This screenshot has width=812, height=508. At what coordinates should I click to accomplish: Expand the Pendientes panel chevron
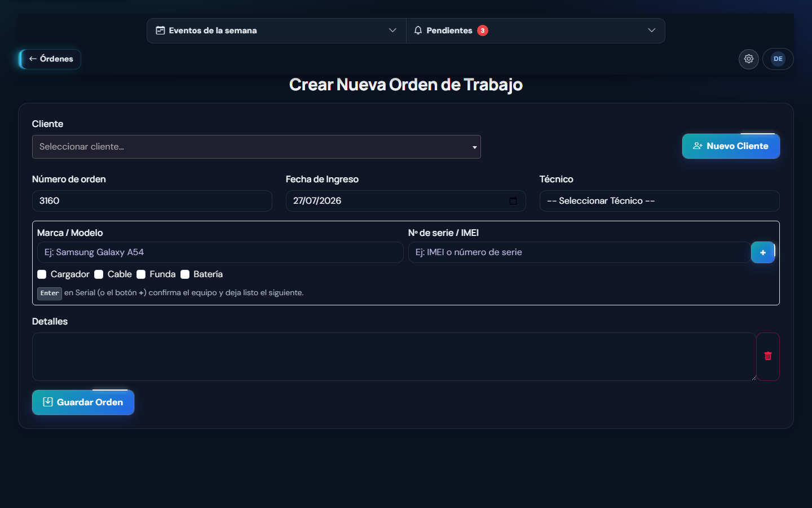tap(652, 30)
